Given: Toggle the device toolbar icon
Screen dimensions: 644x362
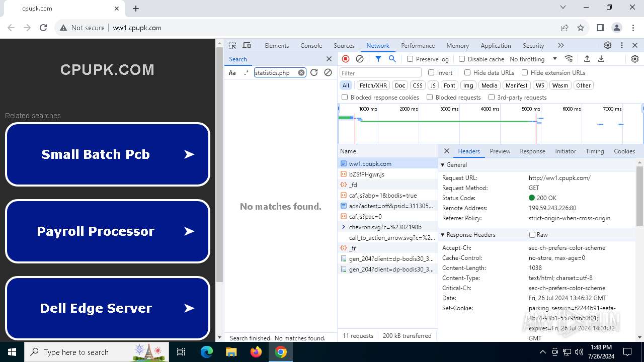Looking at the screenshot, I should point(247,45).
